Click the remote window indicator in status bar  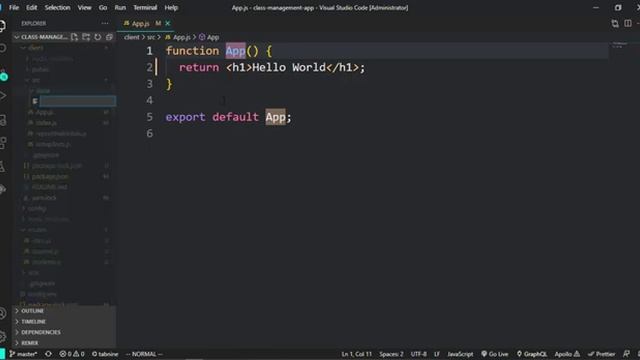pos(2,354)
